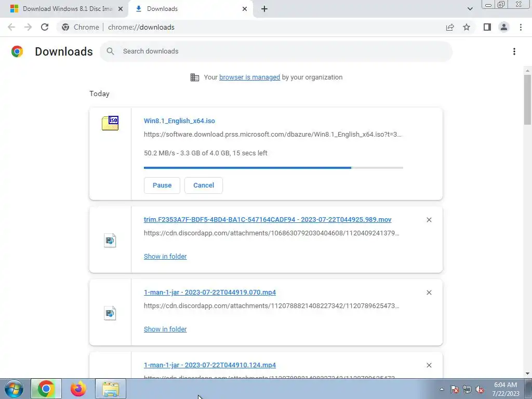
Task: Click the muted volume tray icon
Action: 480,389
